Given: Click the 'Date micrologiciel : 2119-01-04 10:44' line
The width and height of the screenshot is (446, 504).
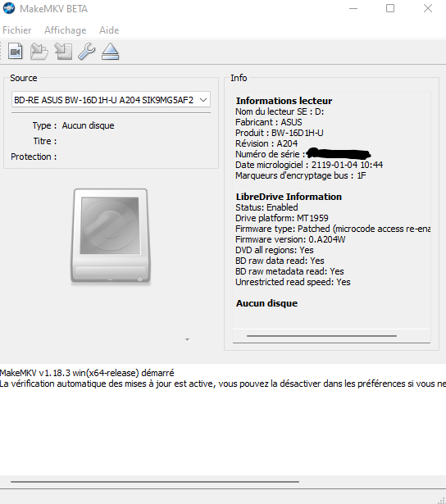Looking at the screenshot, I should tap(309, 165).
